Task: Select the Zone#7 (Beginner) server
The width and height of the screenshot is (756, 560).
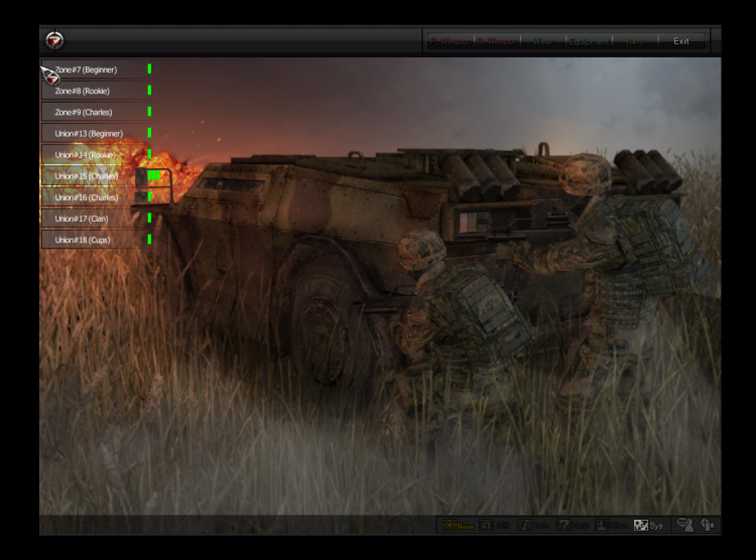Action: pos(98,70)
